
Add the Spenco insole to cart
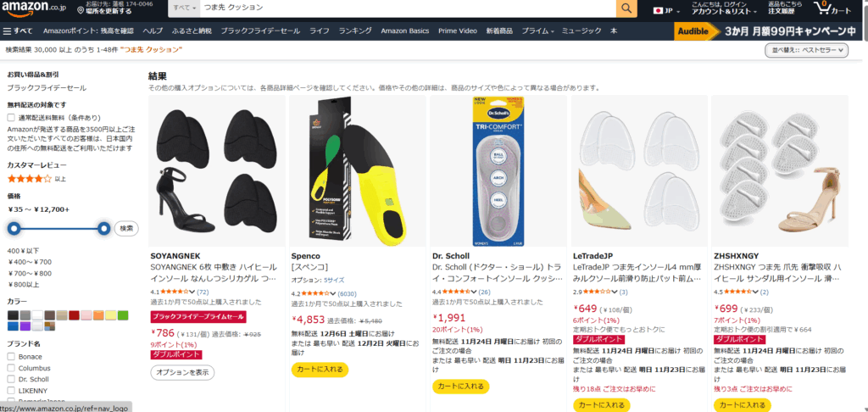tap(320, 370)
